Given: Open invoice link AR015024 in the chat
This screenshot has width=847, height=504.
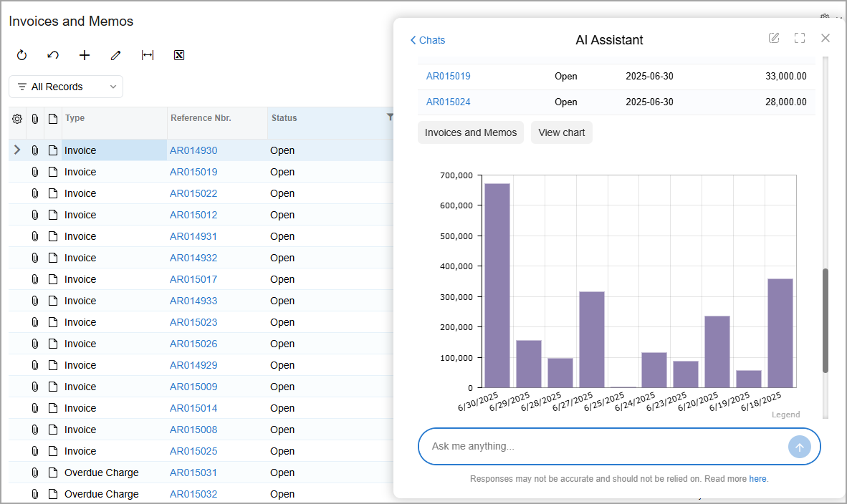Looking at the screenshot, I should click(449, 102).
